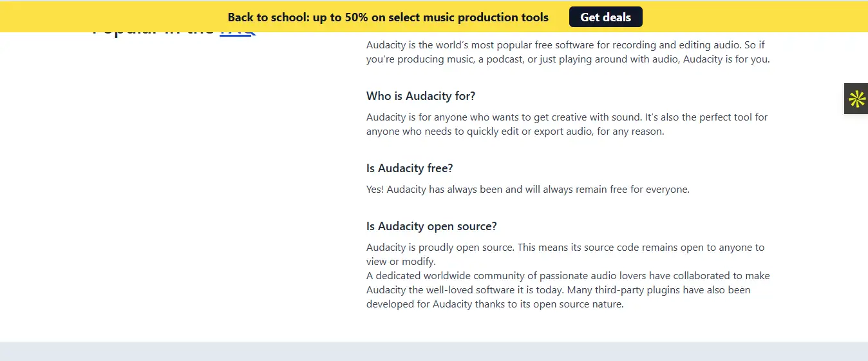
Task: Click the empty yellow banner area left of text
Action: point(109,16)
